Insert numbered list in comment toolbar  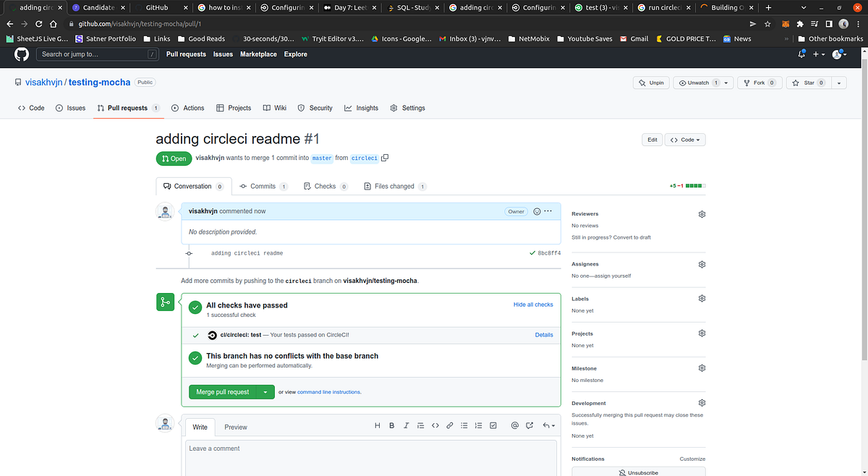pyautogui.click(x=479, y=425)
